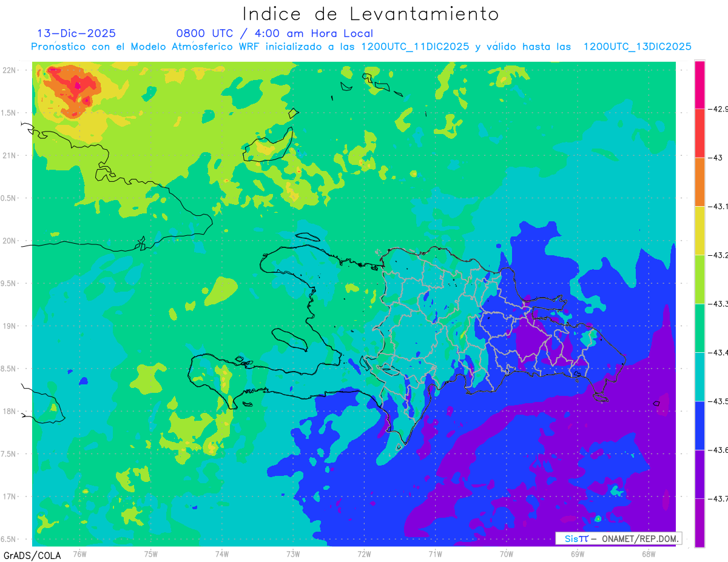Screen dimensions: 728x562
Task: Select the latitude label "19N"
Action: 8,326
